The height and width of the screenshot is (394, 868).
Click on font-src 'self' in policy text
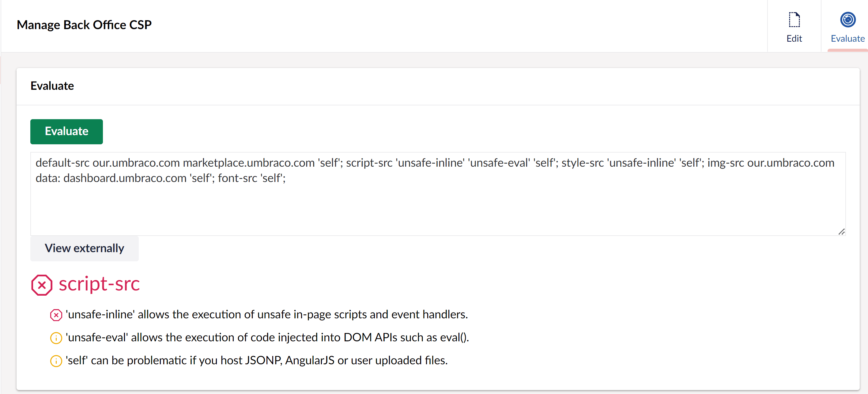pos(251,178)
